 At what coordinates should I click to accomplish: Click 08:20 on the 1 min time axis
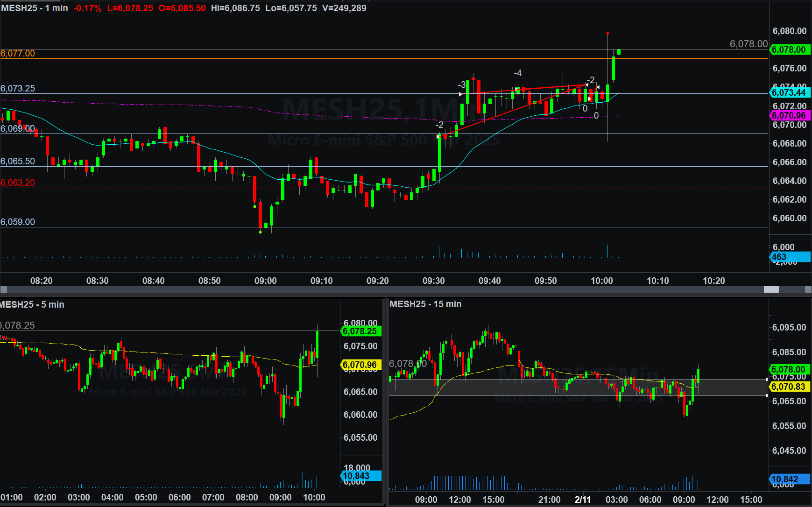42,281
